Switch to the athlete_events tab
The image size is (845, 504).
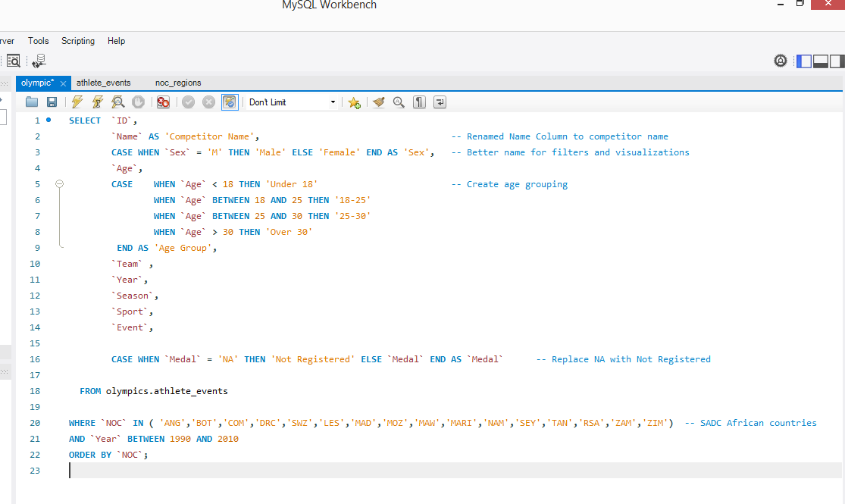pos(103,83)
